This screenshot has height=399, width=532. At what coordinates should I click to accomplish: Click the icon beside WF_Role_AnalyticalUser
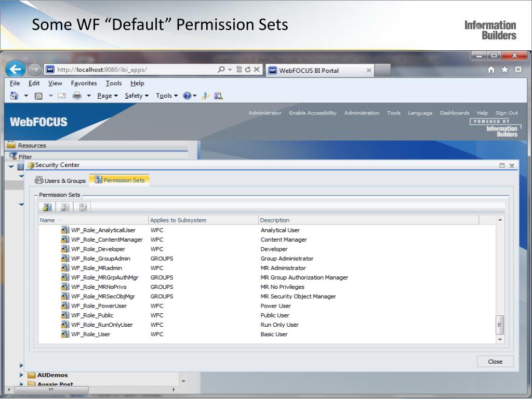65,230
